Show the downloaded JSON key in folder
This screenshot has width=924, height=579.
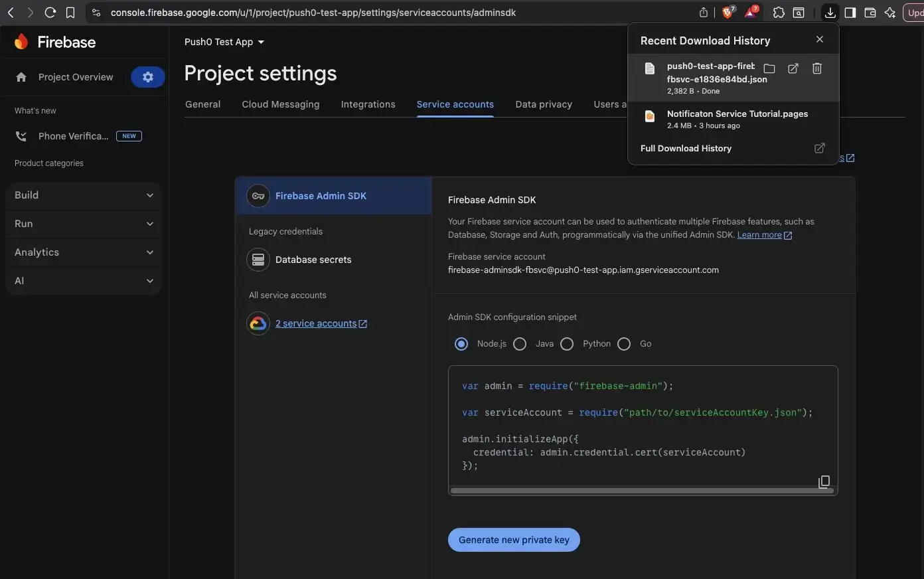[x=769, y=68]
